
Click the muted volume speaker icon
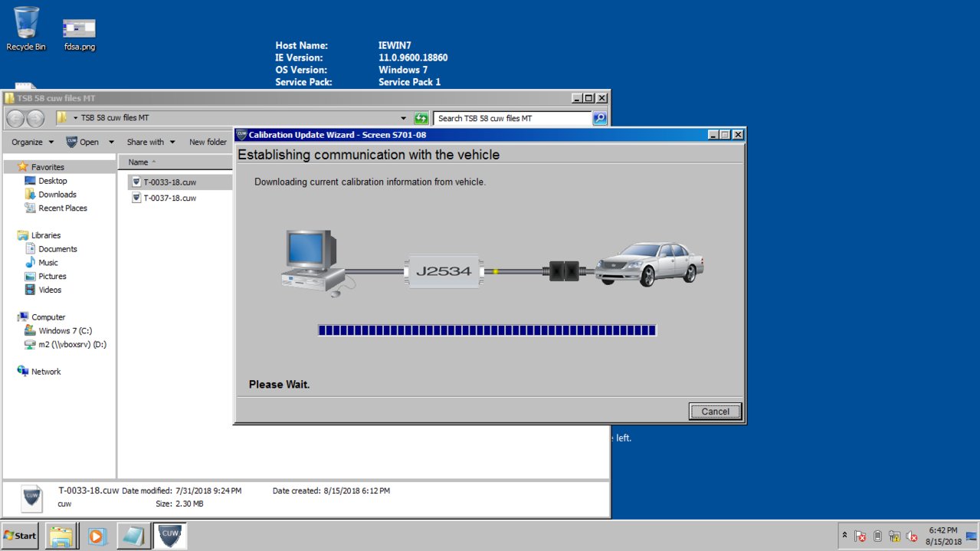[x=911, y=536]
